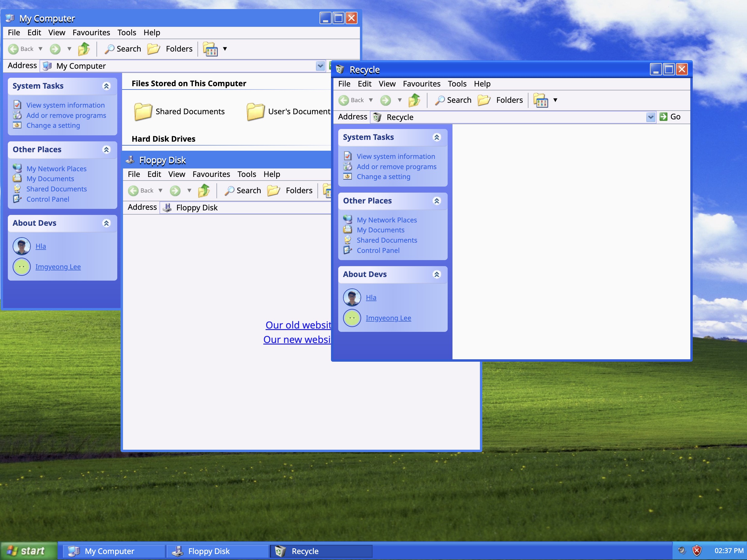The image size is (747, 560).
Task: Click Back arrow in Floppy Disk window
Action: 133,191
